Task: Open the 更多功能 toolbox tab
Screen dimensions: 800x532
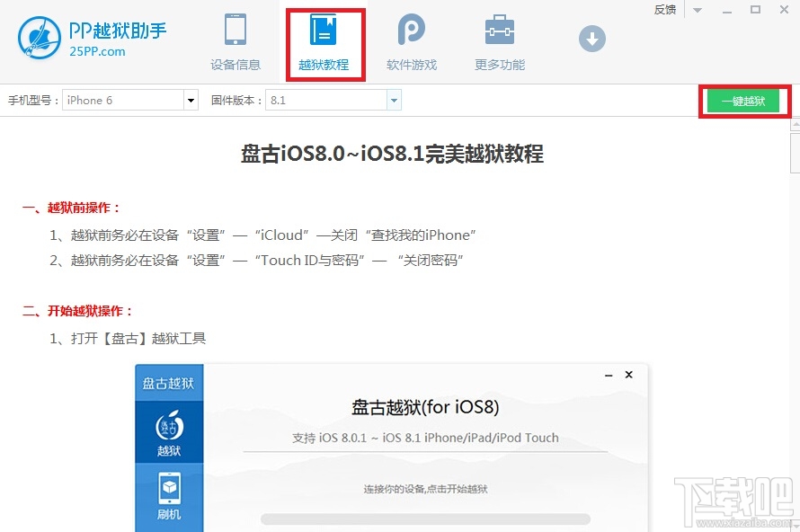Action: pyautogui.click(x=500, y=43)
